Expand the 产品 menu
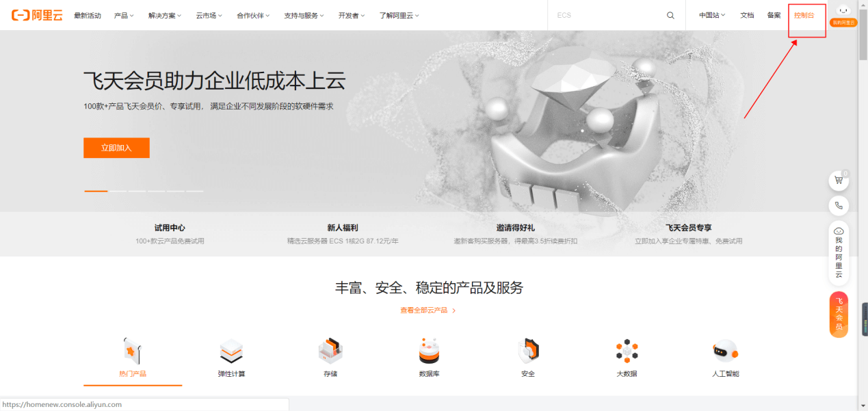The height and width of the screenshot is (411, 868). [124, 15]
